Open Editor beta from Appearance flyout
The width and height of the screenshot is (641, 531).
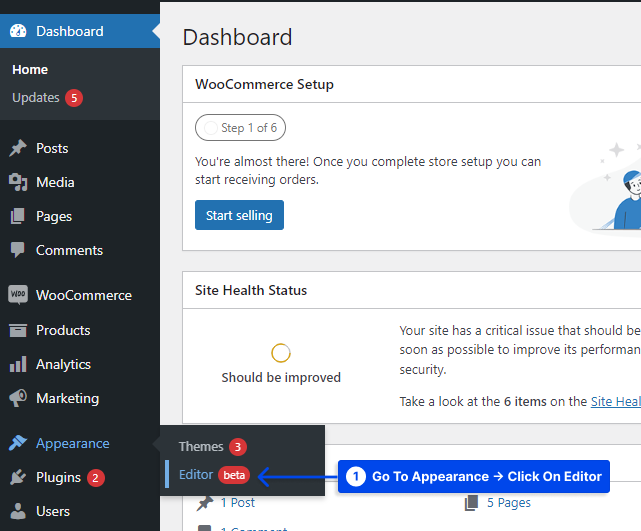(x=196, y=474)
